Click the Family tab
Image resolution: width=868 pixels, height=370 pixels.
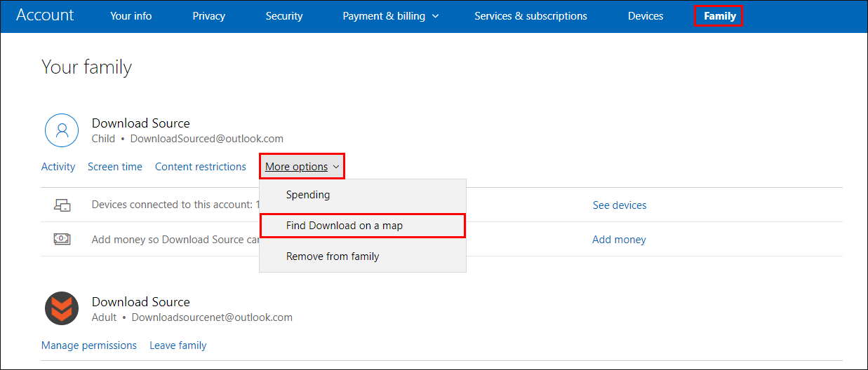coord(720,16)
